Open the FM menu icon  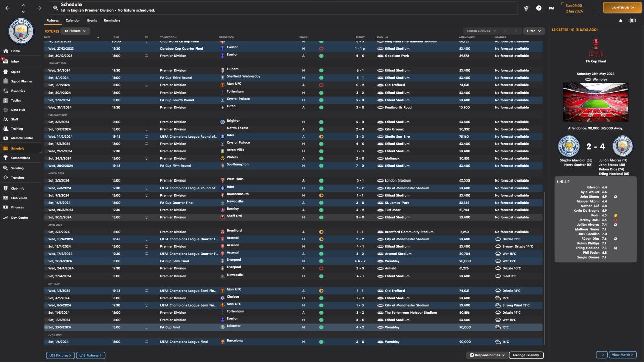[551, 8]
